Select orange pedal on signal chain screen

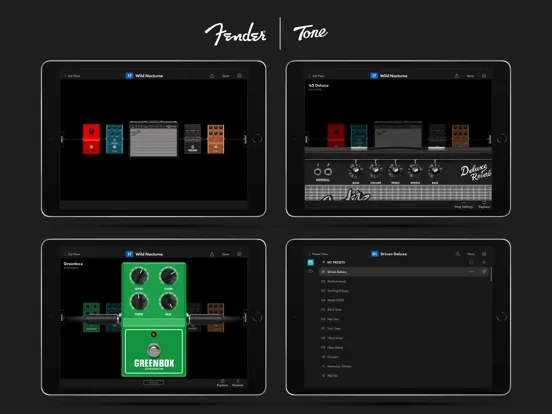tap(216, 139)
